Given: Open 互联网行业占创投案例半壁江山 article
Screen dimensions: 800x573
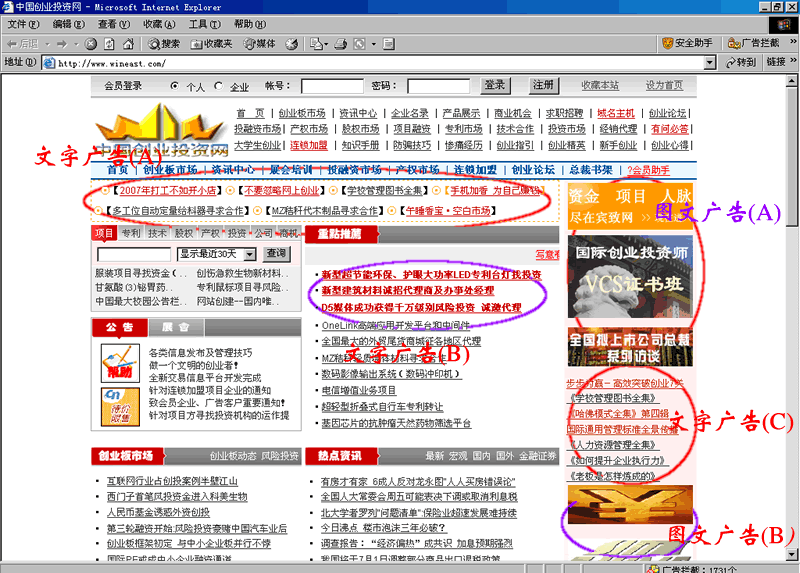Looking at the screenshot, I should click(x=172, y=481).
